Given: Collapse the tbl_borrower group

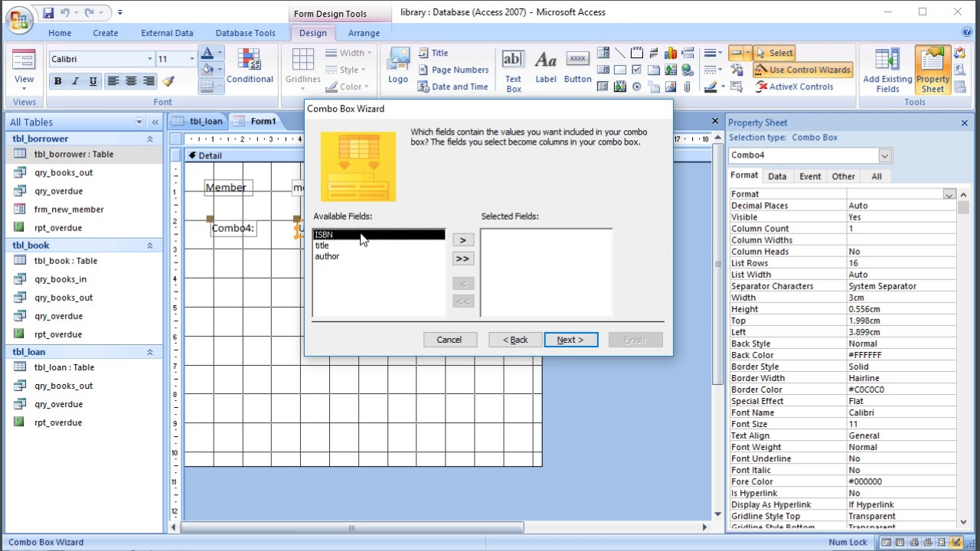Looking at the screenshot, I should click(150, 139).
